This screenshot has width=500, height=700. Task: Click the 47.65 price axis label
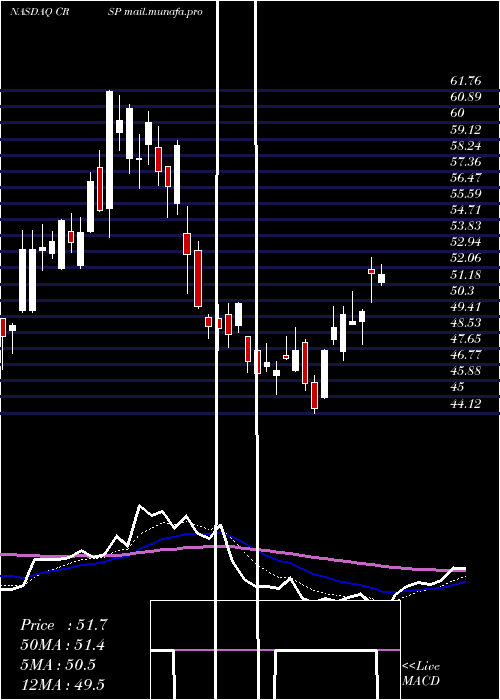(466, 339)
